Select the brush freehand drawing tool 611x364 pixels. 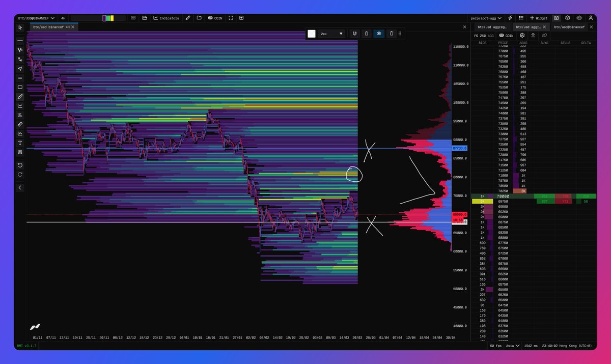[20, 96]
